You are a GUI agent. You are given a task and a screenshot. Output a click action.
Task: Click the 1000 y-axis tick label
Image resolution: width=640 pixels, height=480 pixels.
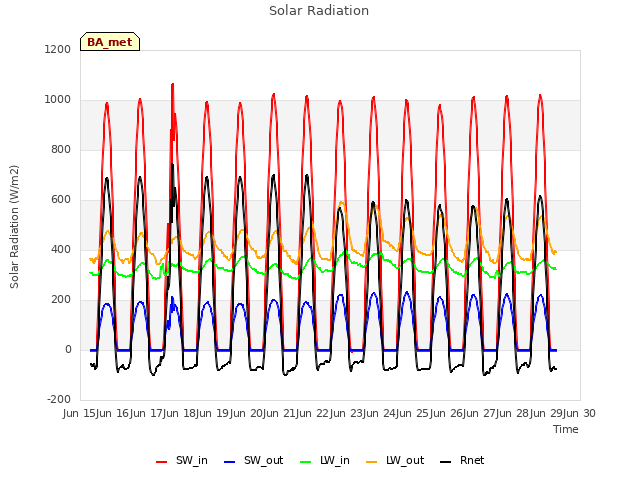(58, 100)
